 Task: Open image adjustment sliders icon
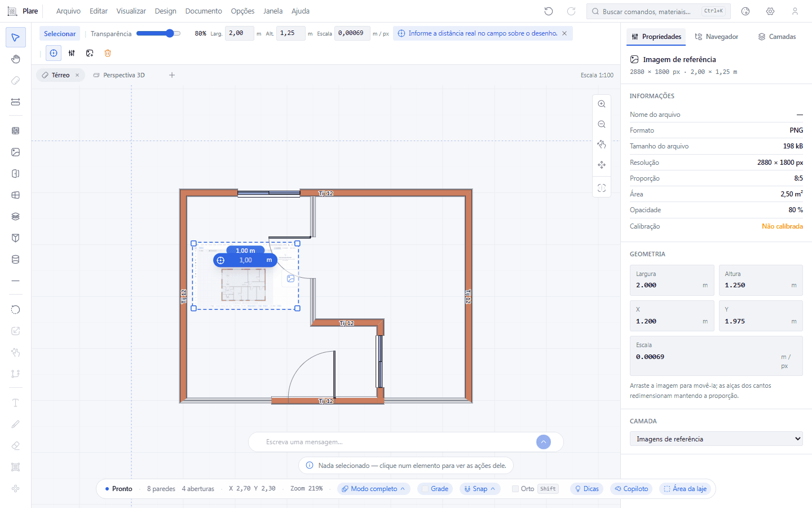[x=72, y=53]
